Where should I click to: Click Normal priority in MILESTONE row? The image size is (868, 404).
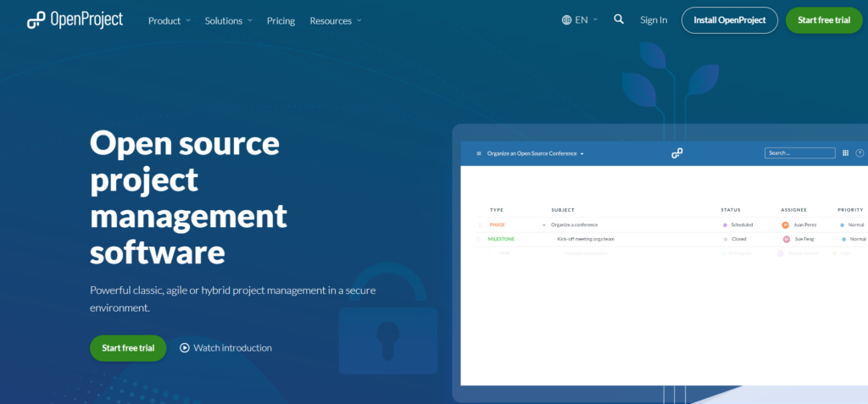[858, 239]
